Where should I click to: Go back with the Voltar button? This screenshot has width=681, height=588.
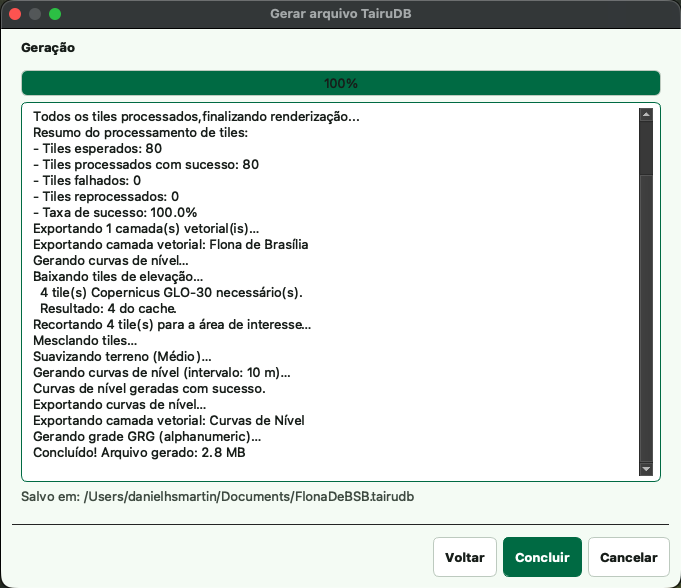465,557
